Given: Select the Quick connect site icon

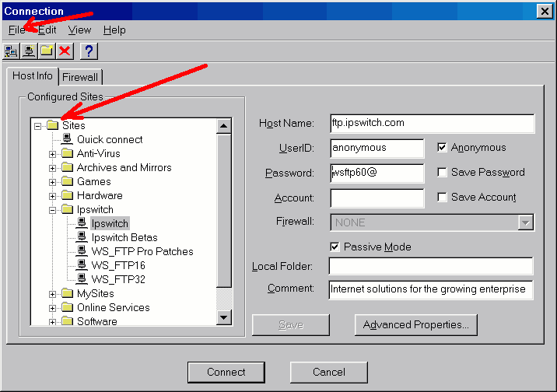Looking at the screenshot, I should [x=67, y=139].
